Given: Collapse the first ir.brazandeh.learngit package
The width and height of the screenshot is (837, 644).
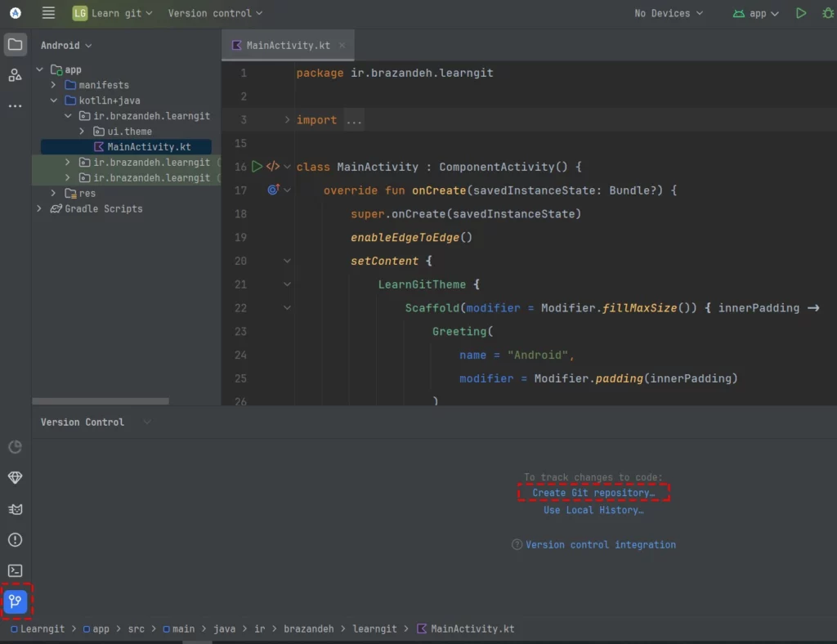Looking at the screenshot, I should 68,116.
